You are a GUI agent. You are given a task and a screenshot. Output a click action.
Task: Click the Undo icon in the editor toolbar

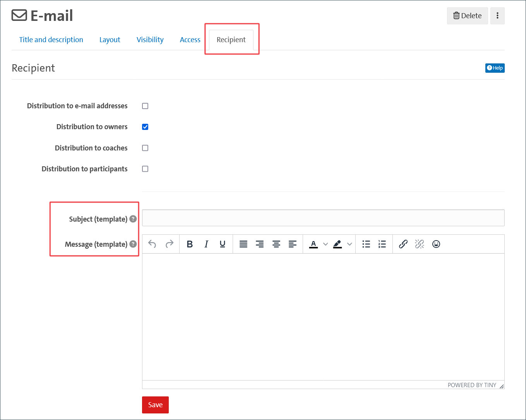152,244
